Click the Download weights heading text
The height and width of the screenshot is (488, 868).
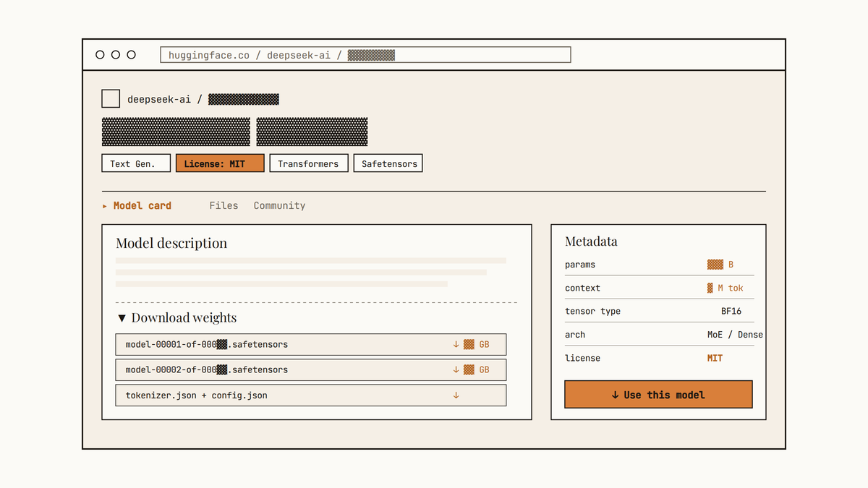coord(184,318)
